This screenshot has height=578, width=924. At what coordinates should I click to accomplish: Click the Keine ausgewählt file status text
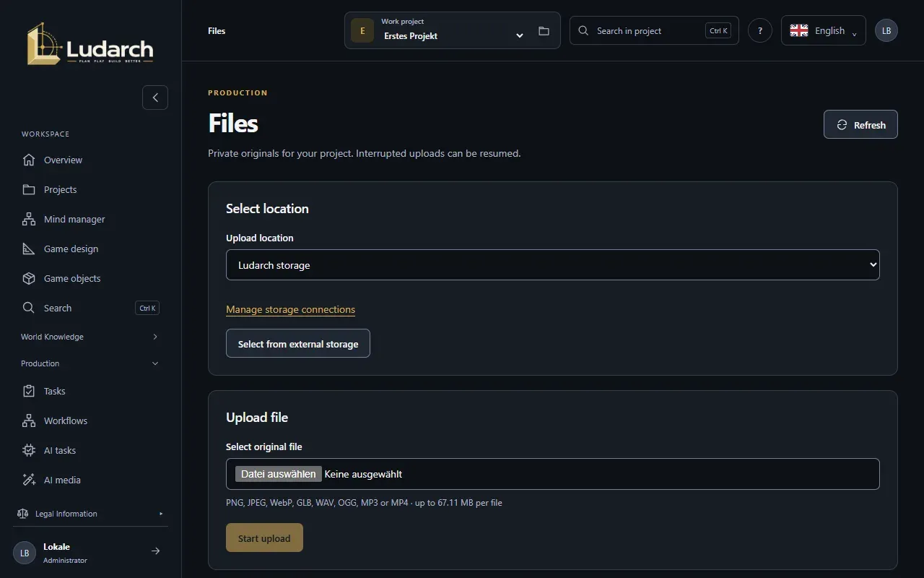point(363,474)
